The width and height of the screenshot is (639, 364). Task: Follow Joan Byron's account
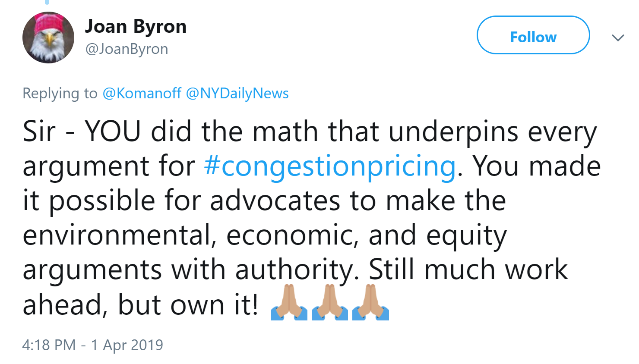click(533, 35)
